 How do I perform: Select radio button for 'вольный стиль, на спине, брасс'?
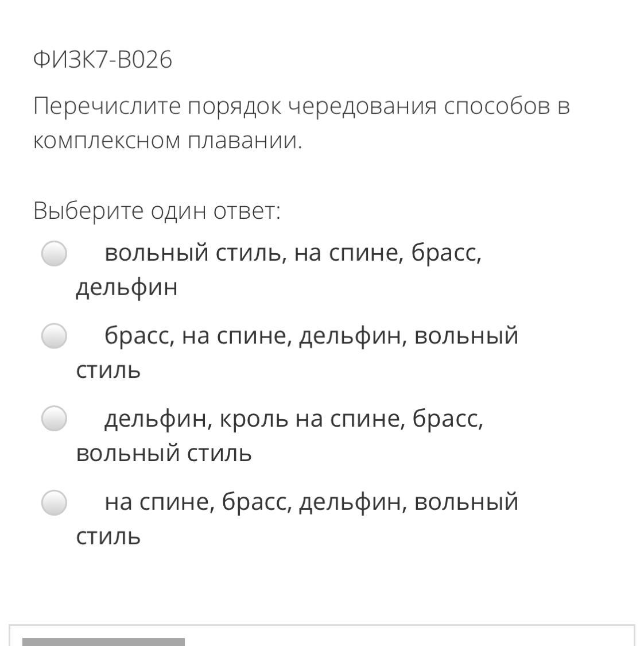coord(54,253)
